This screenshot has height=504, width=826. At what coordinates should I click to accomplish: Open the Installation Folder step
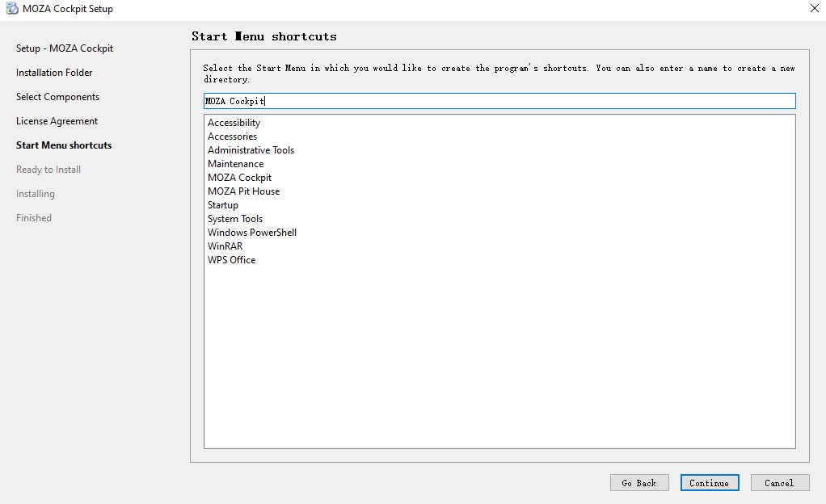[54, 73]
